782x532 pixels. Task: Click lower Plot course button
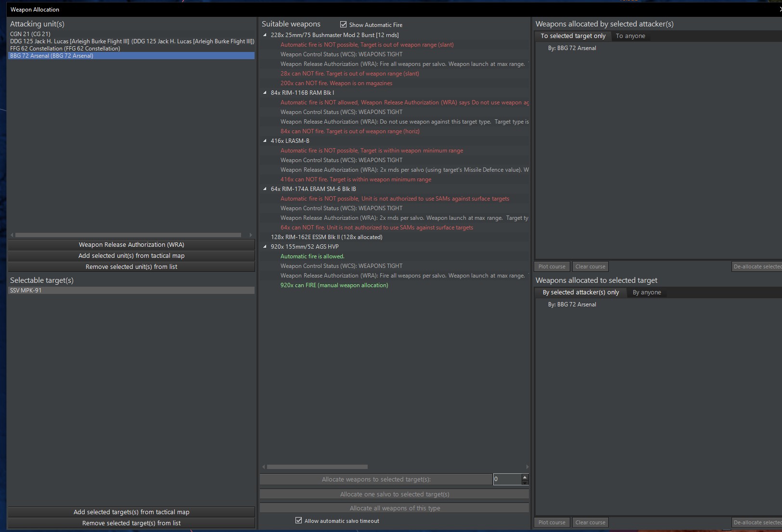(552, 522)
